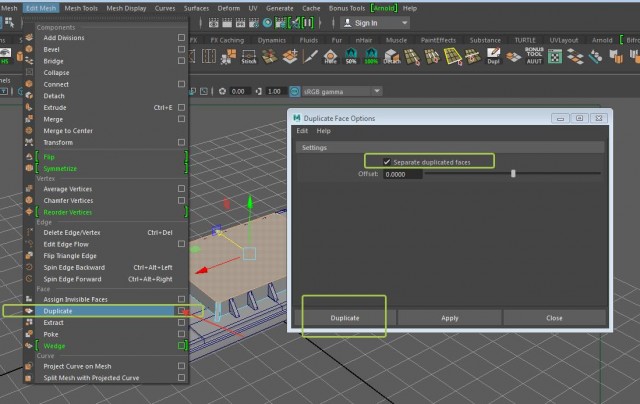Click the Close button in the dialog
This screenshot has height=404, width=640.
(x=554, y=318)
